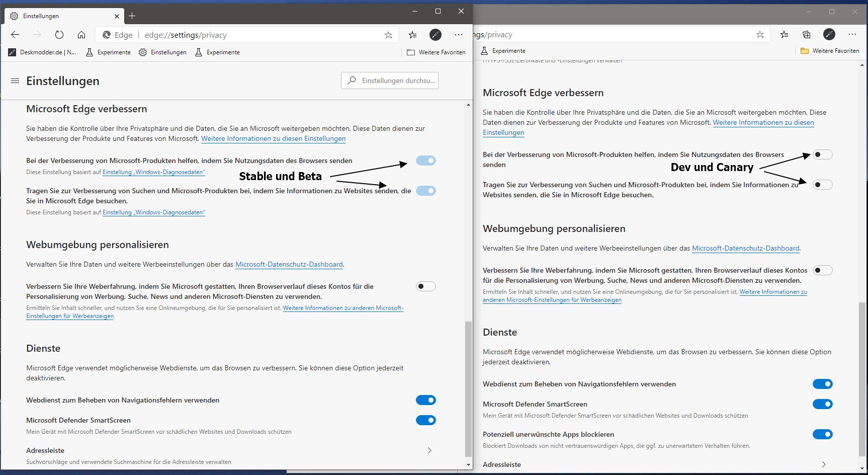Toggle the Informationen zu Websites switch in the left window
Screen dimensions: 868x475
point(426,191)
